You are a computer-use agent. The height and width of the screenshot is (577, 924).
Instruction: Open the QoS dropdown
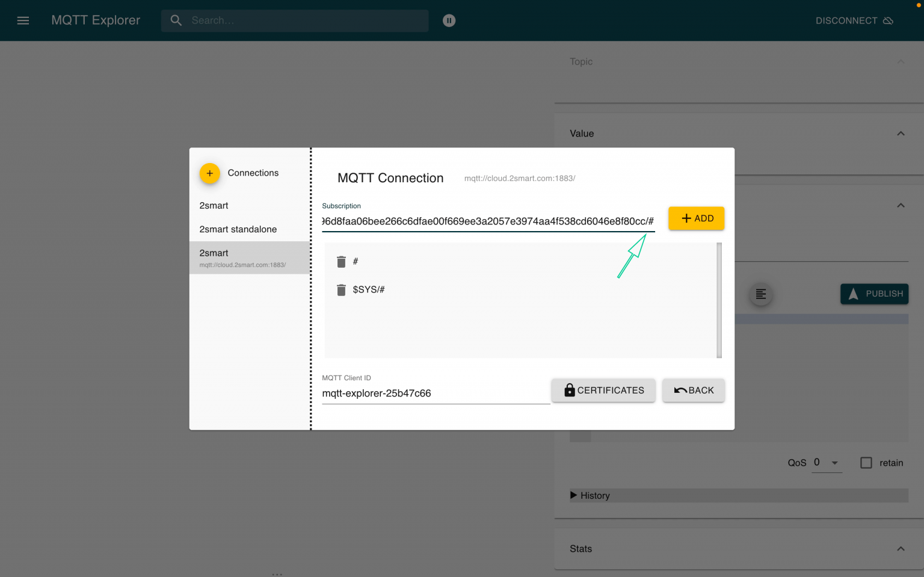827,463
